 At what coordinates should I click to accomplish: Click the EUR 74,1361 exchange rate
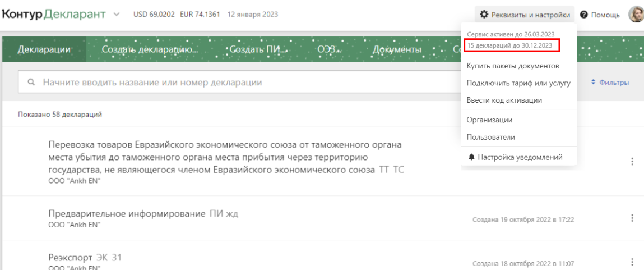coord(200,15)
